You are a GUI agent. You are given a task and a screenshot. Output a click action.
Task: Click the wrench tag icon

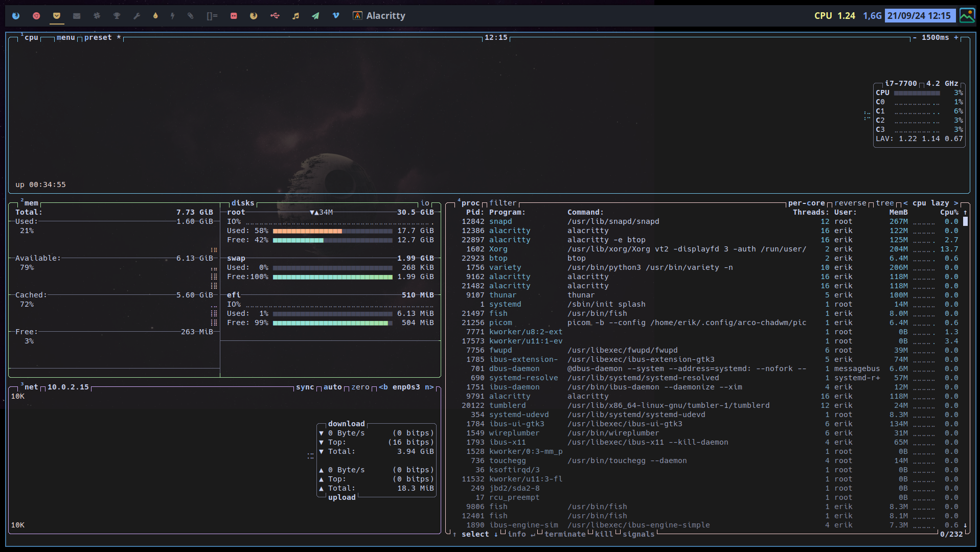[136, 16]
